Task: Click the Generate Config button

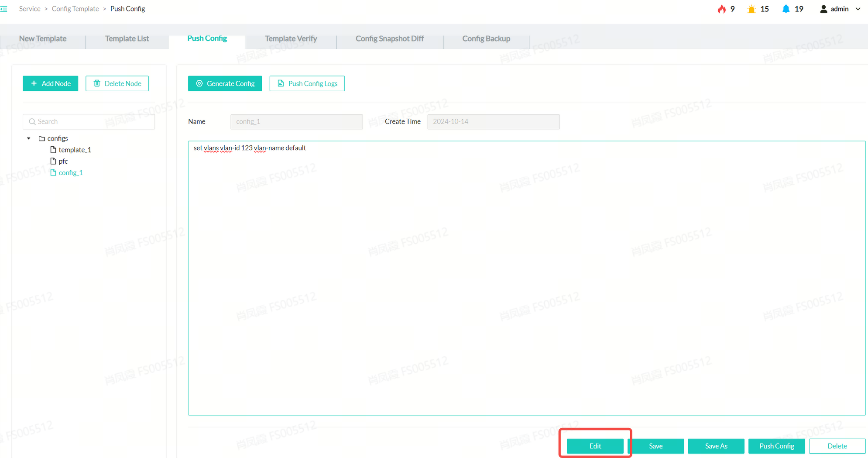Action: (x=225, y=83)
